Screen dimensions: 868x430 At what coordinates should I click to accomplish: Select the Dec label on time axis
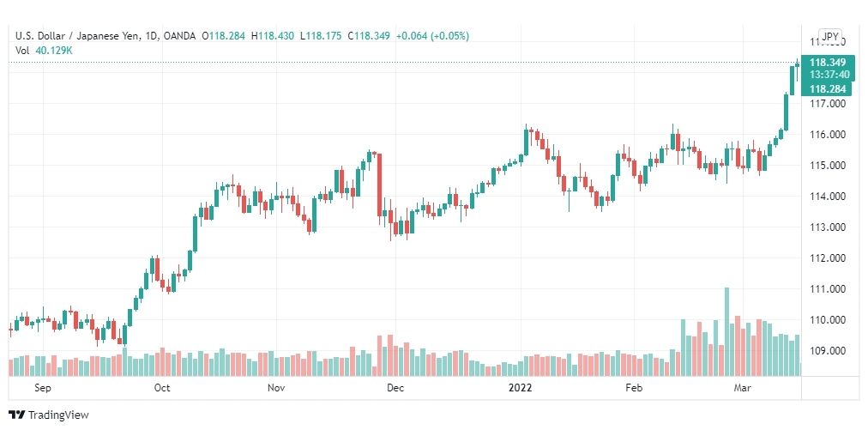pos(395,388)
